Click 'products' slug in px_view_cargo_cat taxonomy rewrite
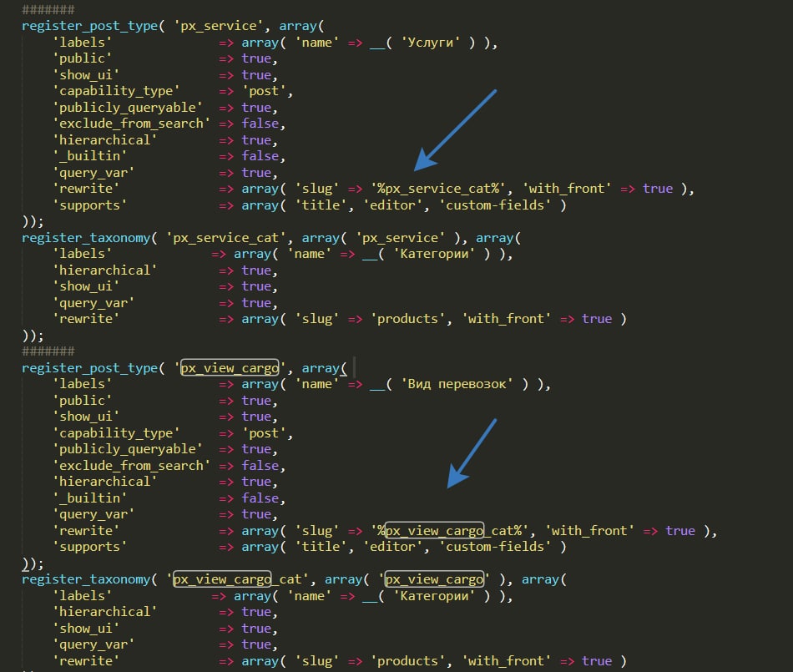793x672 pixels. click(x=407, y=661)
